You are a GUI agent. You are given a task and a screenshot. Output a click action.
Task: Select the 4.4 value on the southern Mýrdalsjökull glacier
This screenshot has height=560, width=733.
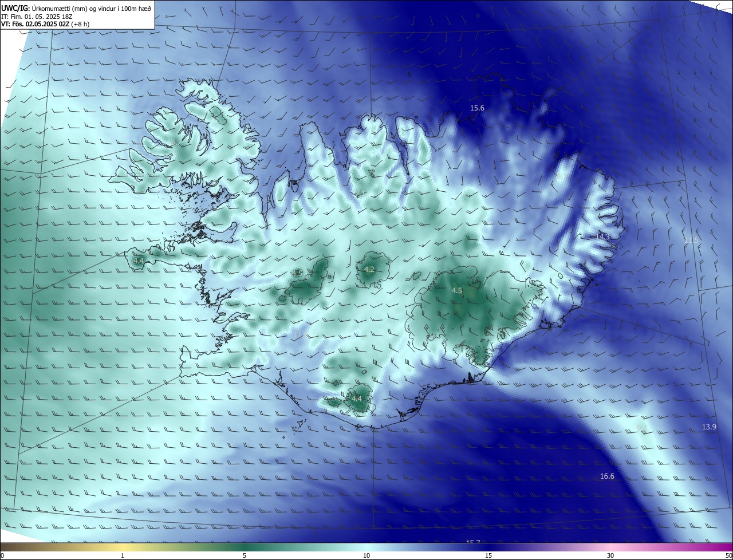(x=357, y=399)
